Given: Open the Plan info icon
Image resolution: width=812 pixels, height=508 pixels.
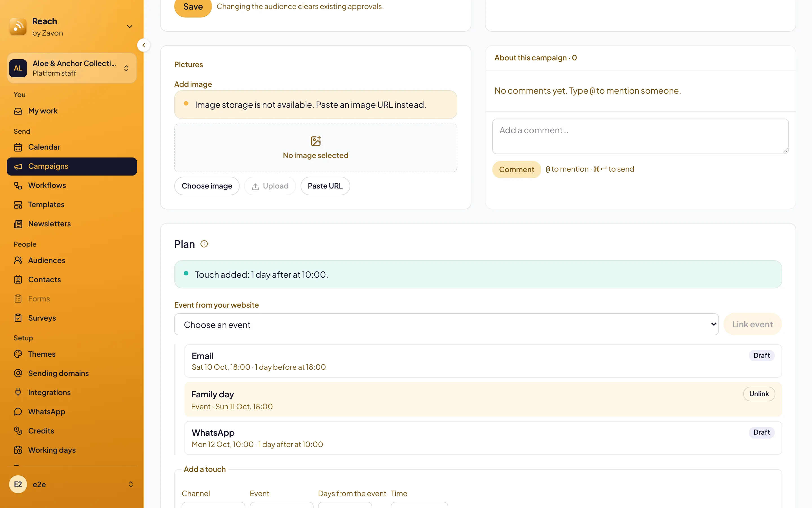Looking at the screenshot, I should coord(204,244).
